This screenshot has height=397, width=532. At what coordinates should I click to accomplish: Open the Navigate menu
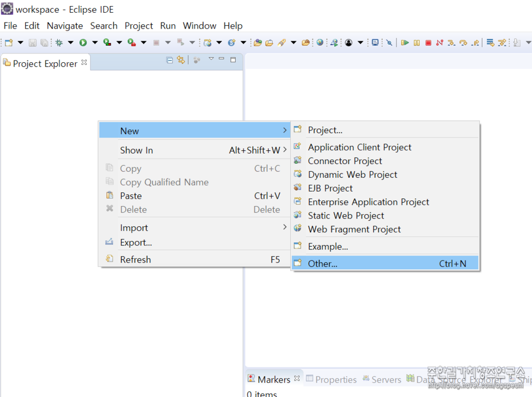pyautogui.click(x=65, y=26)
